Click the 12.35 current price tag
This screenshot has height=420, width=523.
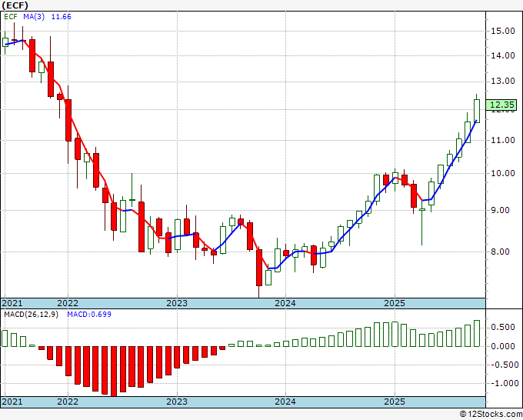502,105
